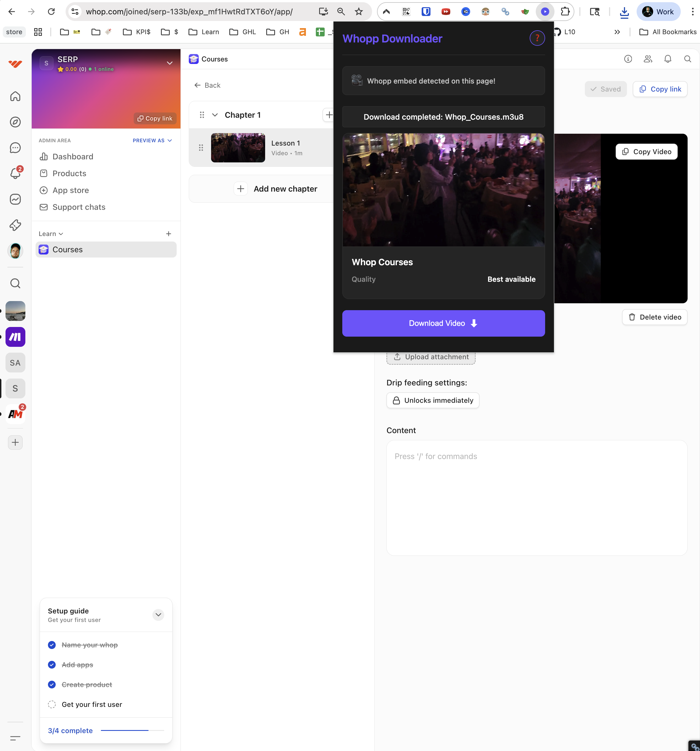Open All Bookmarks in the browser bar
The height and width of the screenshot is (751, 700).
pyautogui.click(x=668, y=32)
